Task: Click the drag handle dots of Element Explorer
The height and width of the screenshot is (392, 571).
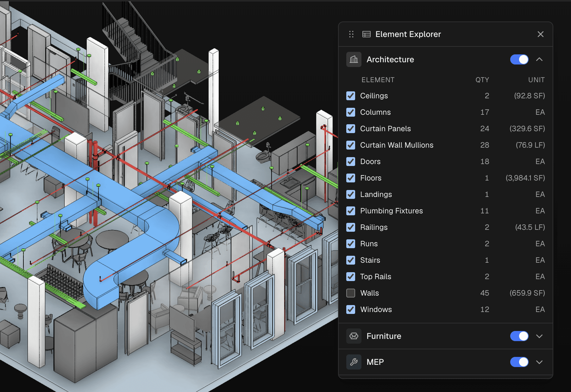Action: click(x=351, y=34)
